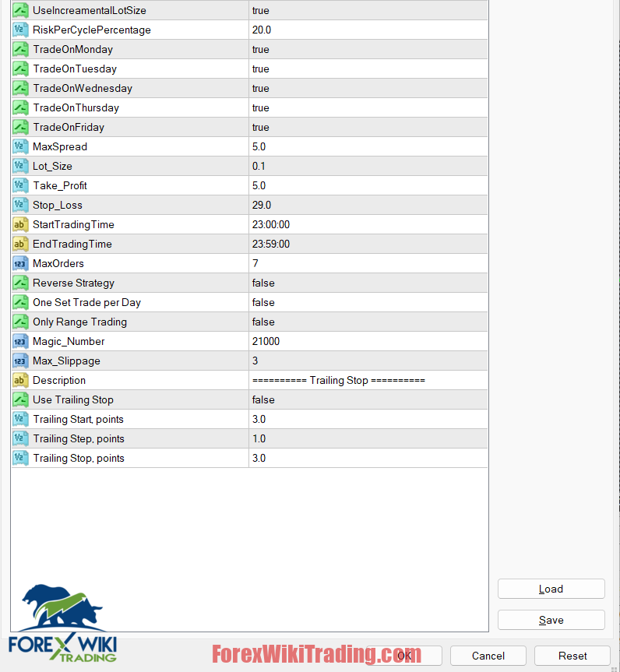Edit the StartTradingTime value 23:00:00
Screen dimensions: 620x672
(x=368, y=224)
